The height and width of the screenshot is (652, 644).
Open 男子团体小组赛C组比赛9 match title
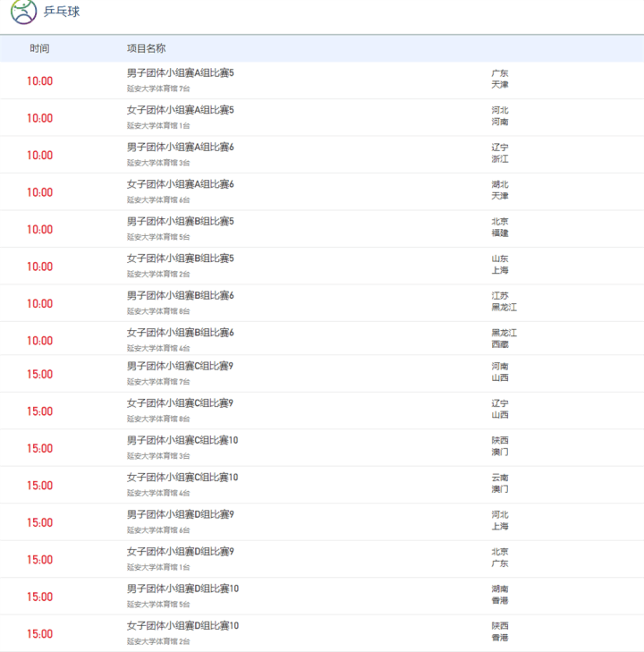180,366
